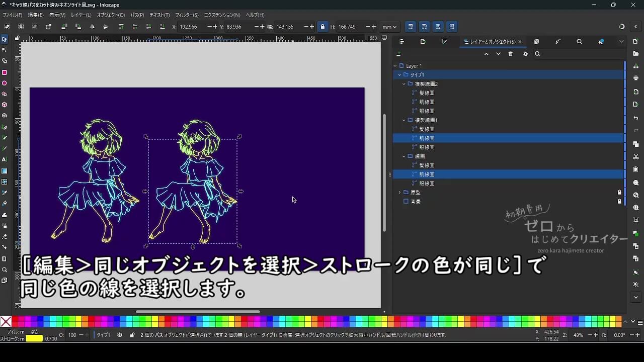Click the add layer plus button
This screenshot has height=362, width=644.
tap(399, 54)
